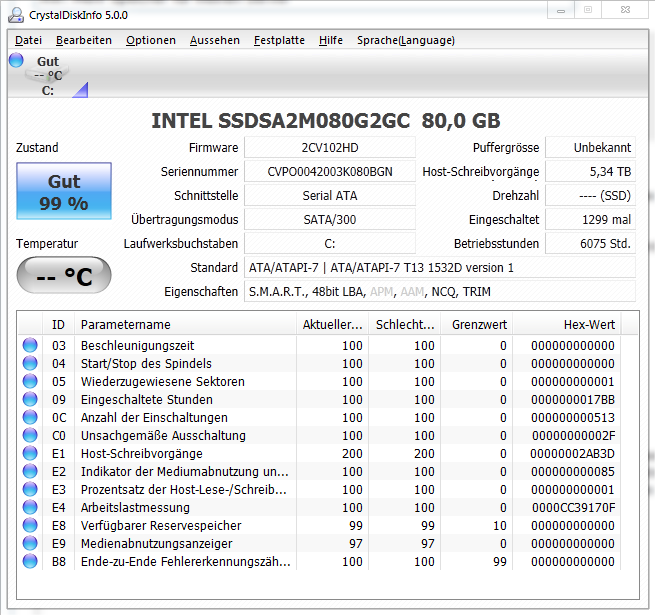The height and width of the screenshot is (615, 655).
Task: Click status orb for Ende-zu-Ende Fehlererkennungszäh
Action: tap(30, 561)
